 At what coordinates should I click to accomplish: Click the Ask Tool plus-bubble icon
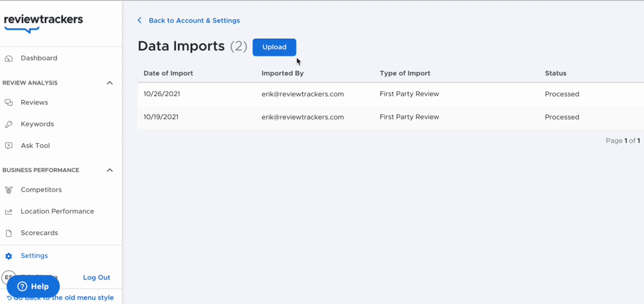coord(8,146)
